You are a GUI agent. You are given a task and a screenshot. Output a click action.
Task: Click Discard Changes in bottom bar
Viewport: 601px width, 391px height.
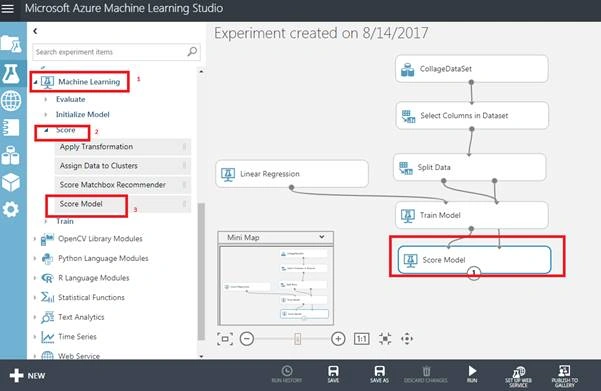(426, 374)
